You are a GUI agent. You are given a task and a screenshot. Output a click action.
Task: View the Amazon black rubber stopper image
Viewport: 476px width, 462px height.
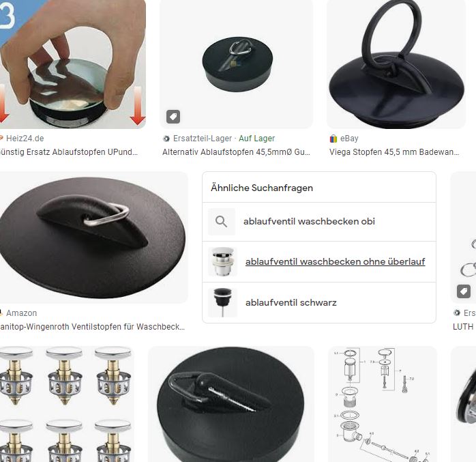(94, 237)
